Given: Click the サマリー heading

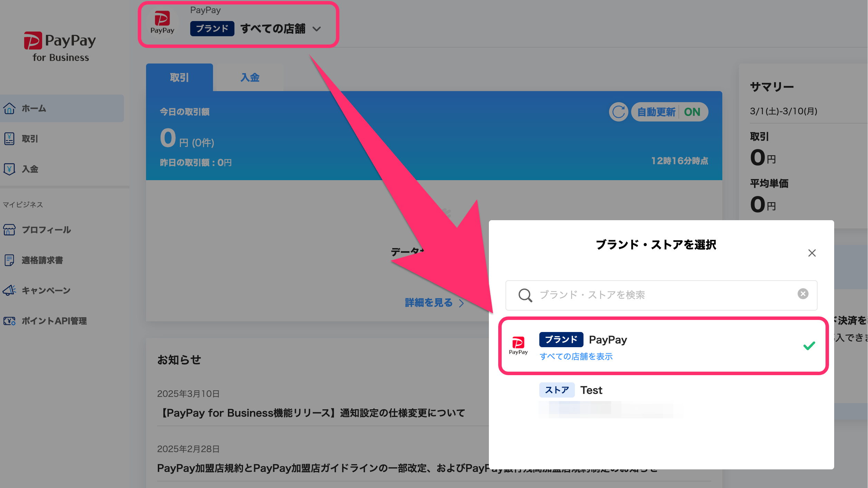Looking at the screenshot, I should point(772,87).
